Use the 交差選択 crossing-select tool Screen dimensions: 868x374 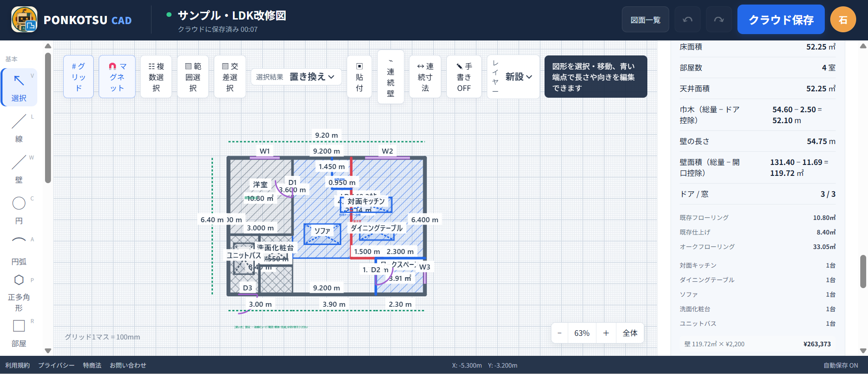tap(230, 77)
